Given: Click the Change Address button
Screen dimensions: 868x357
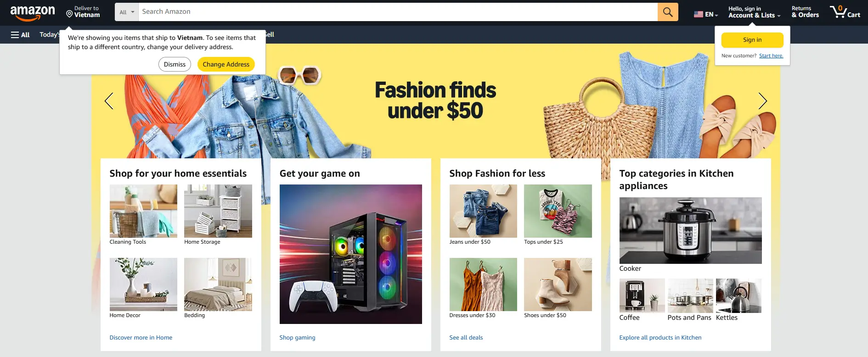Looking at the screenshot, I should tap(226, 64).
